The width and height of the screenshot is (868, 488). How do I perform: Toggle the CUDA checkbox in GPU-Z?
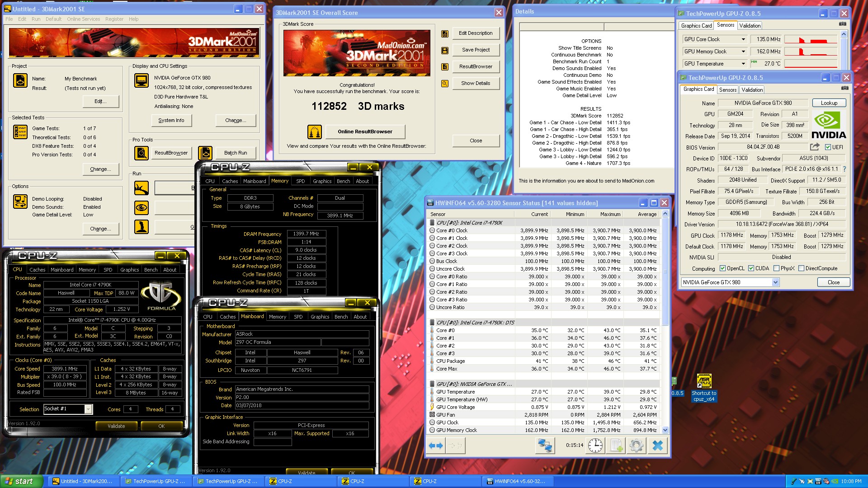[751, 268]
